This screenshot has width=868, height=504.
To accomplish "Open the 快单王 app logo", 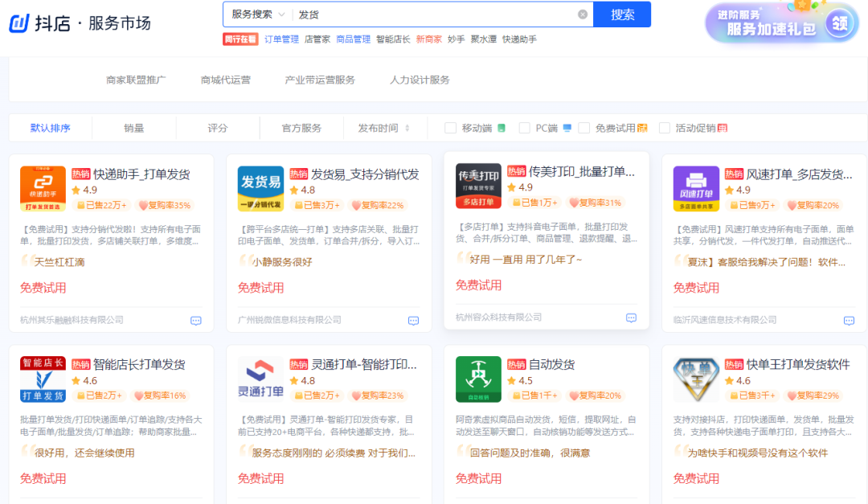I will tap(696, 379).
